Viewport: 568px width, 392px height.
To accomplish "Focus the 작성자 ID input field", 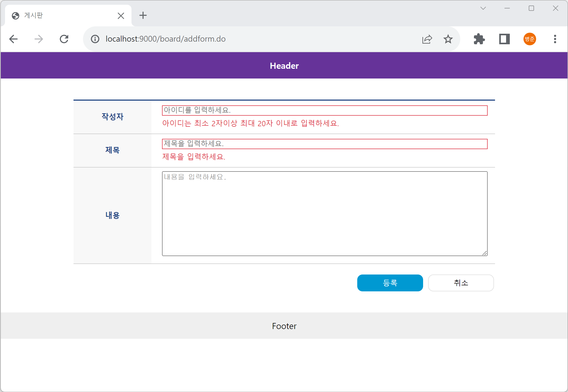I will point(325,110).
